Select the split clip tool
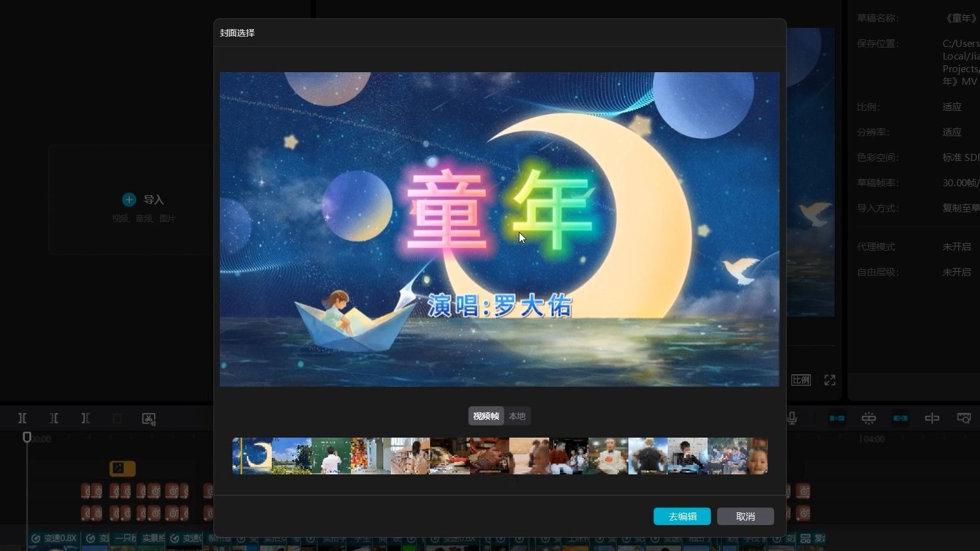This screenshot has width=980, height=551. 22,418
